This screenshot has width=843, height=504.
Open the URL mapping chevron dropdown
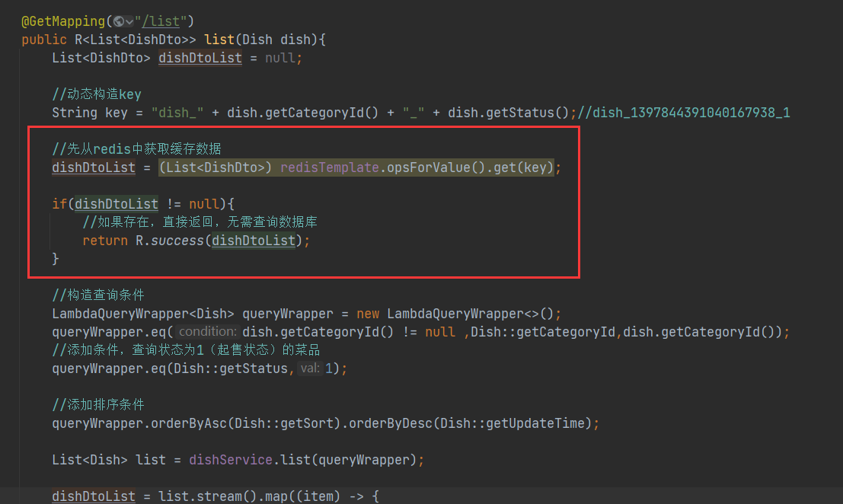coord(129,21)
